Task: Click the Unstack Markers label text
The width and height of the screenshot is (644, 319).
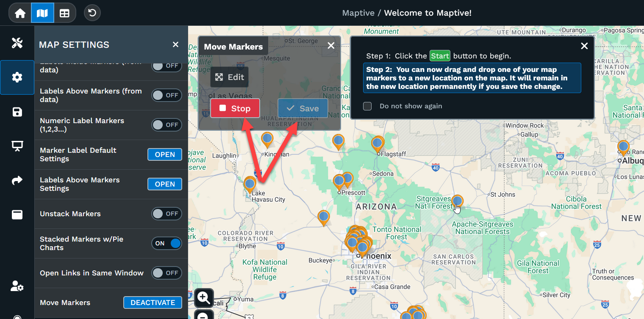Action: [70, 214]
